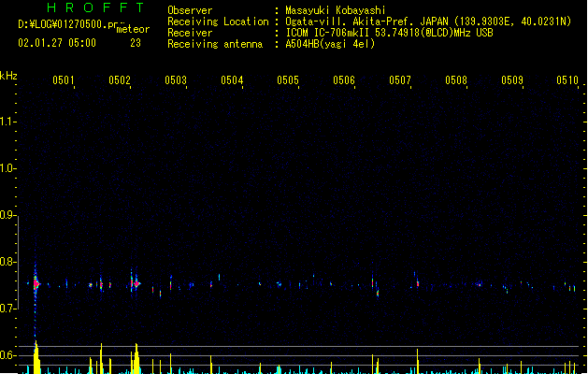Viewport: 588px width, 374px height.
Task: Click the 0506 time marker
Action: (x=344, y=79)
